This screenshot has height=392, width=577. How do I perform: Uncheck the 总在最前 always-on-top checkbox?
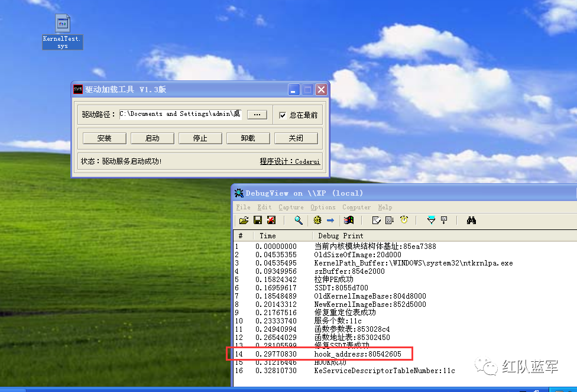click(x=283, y=115)
